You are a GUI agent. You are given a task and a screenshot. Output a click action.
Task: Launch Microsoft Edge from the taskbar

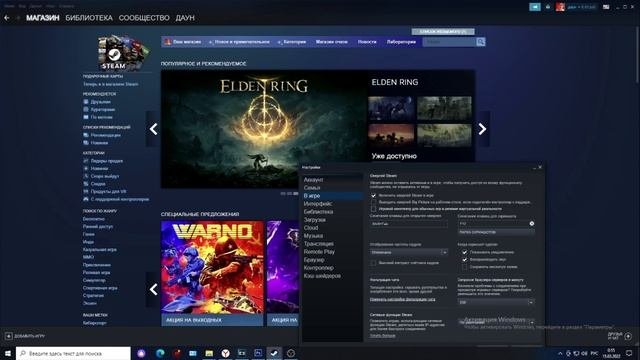point(160,353)
